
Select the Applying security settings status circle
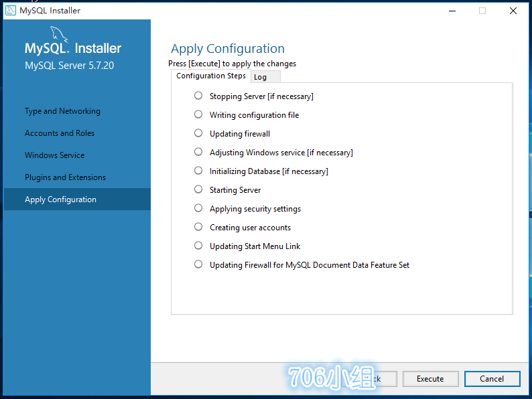click(x=198, y=208)
